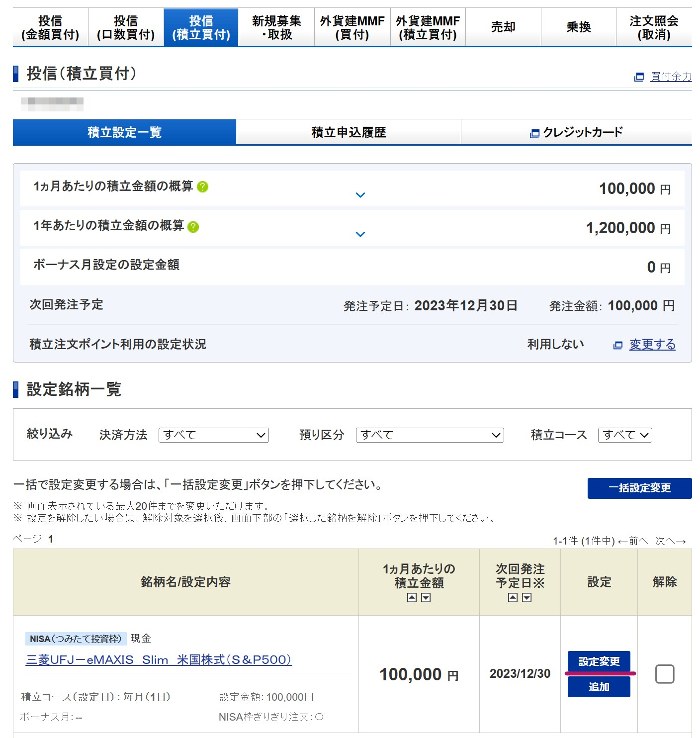The height and width of the screenshot is (738, 700).
Task: Click the help icon beside 1ヵ月あたりの積立金額の概算
Action: 202,186
